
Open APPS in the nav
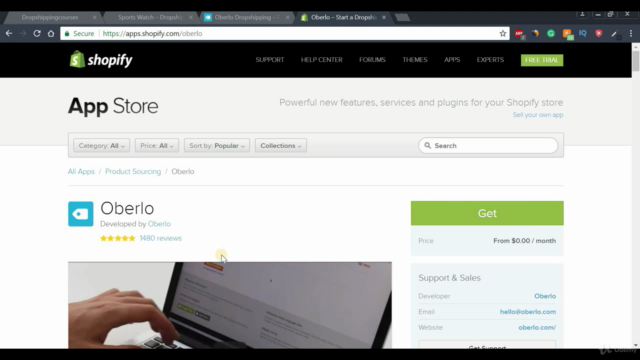pyautogui.click(x=452, y=60)
